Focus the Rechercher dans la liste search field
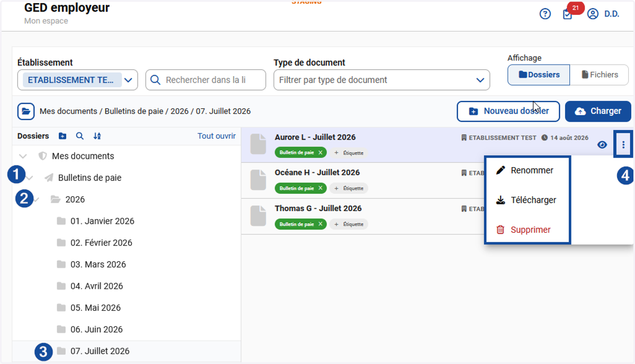This screenshot has height=364, width=635. pos(206,80)
